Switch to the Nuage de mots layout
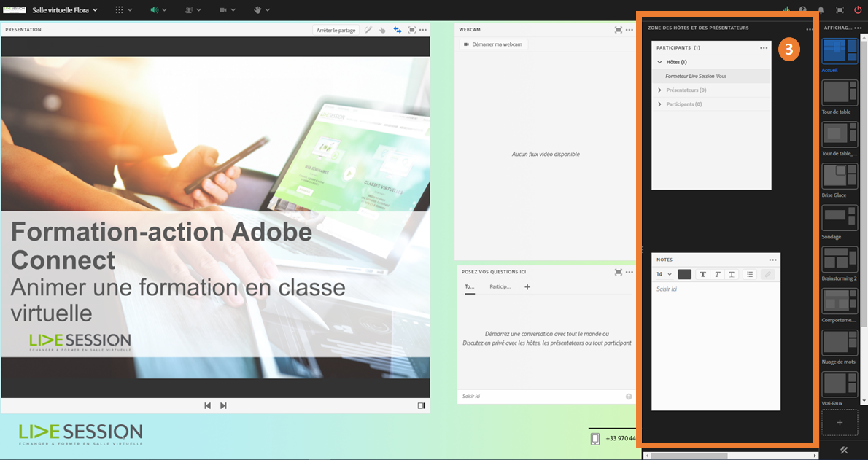Viewport: 868px width, 460px height. pyautogui.click(x=840, y=342)
